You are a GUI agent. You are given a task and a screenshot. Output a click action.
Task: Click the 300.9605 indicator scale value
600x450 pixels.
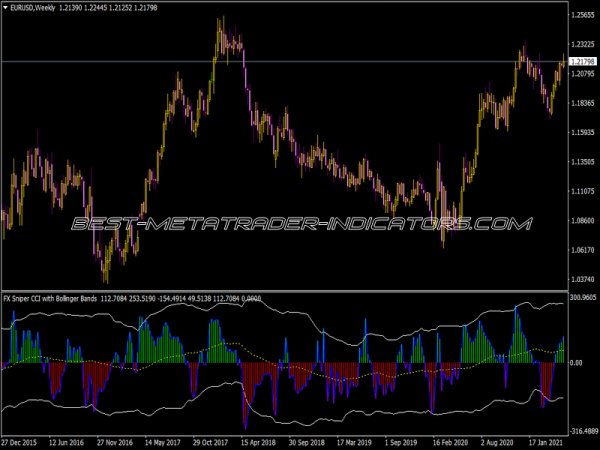(x=582, y=298)
